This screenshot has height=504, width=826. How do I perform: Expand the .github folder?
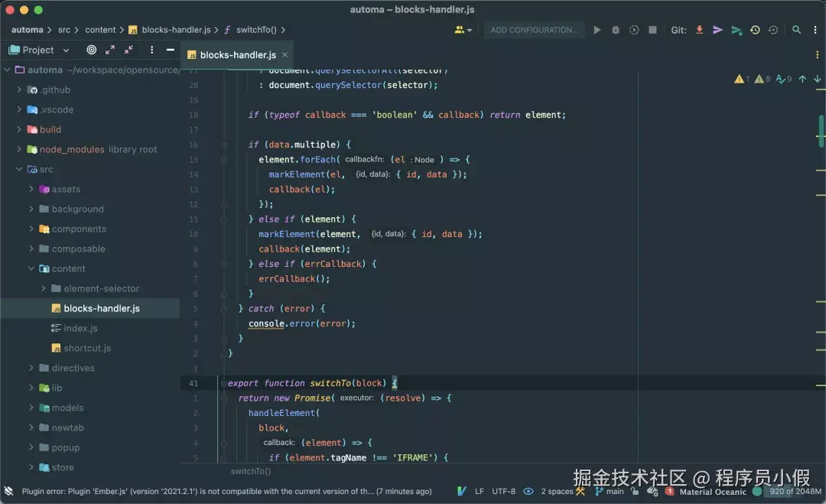(x=19, y=89)
